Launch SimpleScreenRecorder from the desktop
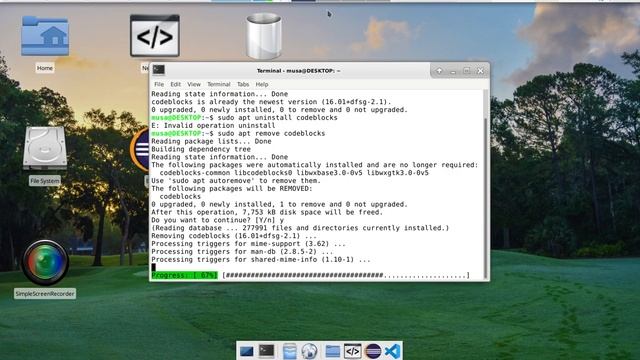The image size is (640, 360). click(x=45, y=262)
